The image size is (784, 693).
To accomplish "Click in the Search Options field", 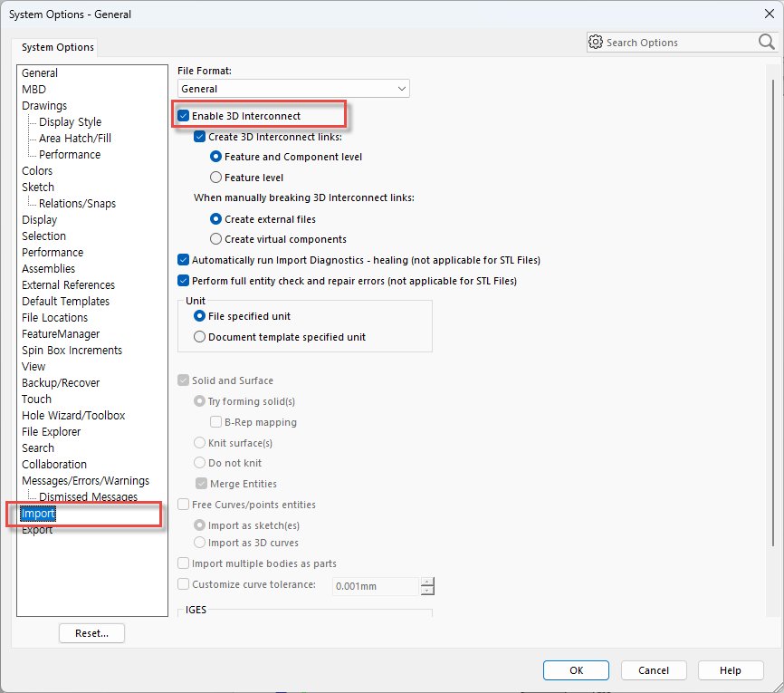I will pyautogui.click(x=680, y=43).
